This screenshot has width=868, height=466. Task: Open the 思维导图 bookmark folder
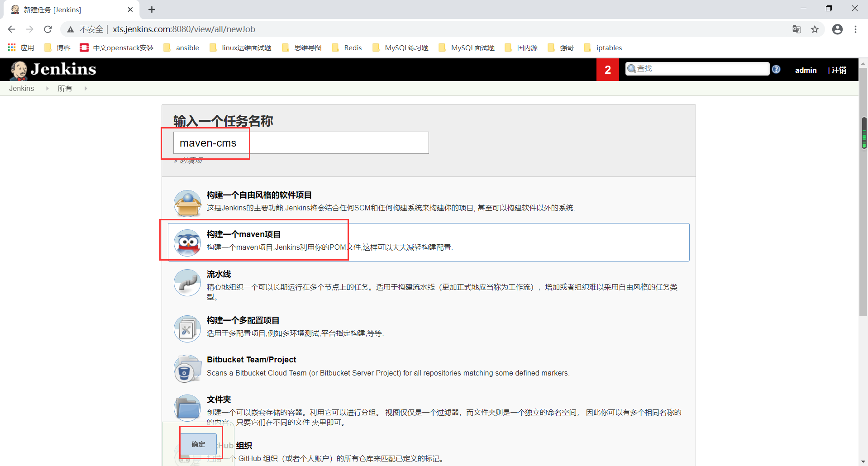pyautogui.click(x=301, y=48)
